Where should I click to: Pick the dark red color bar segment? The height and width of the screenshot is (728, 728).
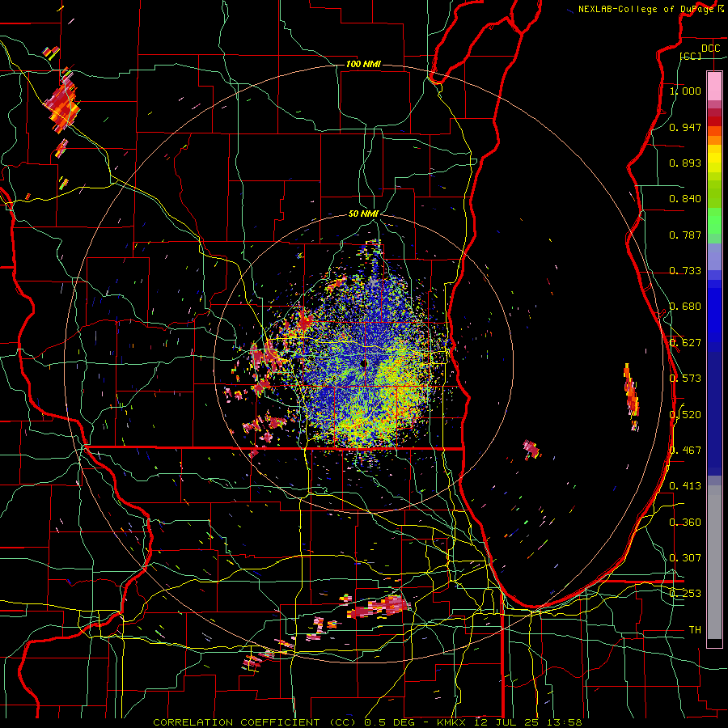click(x=714, y=121)
